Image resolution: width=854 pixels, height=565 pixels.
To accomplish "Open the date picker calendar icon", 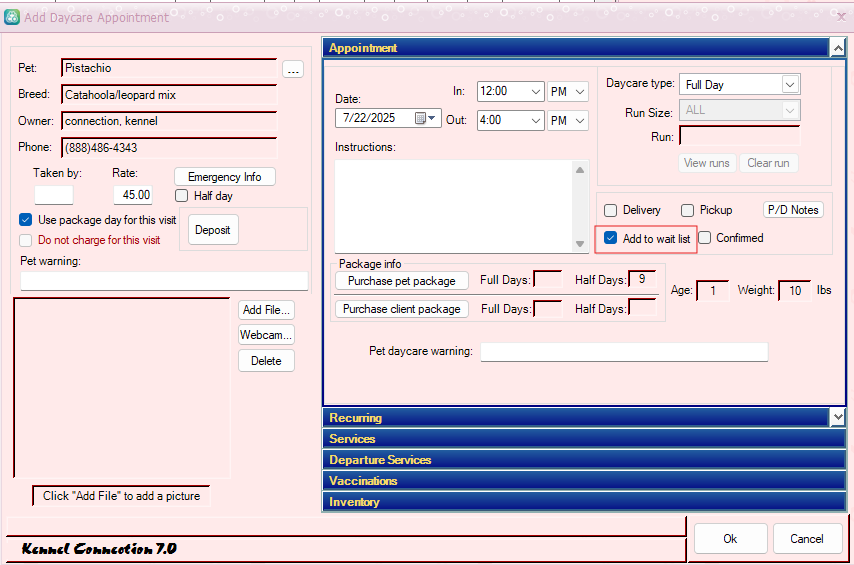I will 421,118.
